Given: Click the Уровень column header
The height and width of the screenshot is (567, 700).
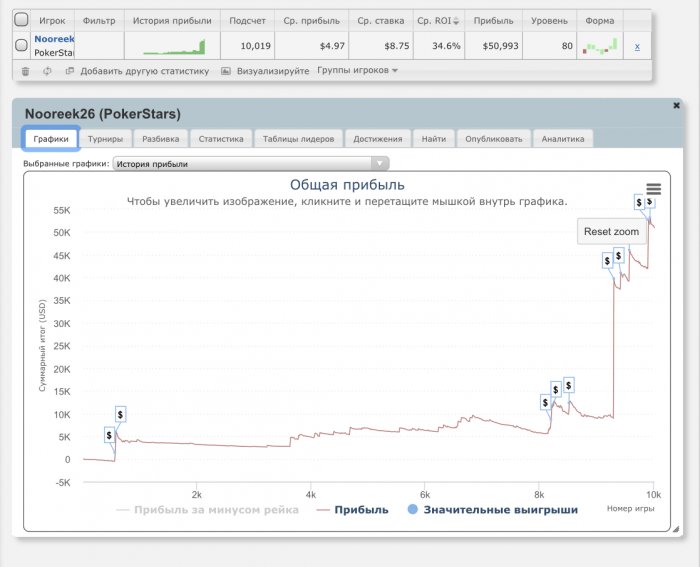Looking at the screenshot, I should click(550, 21).
